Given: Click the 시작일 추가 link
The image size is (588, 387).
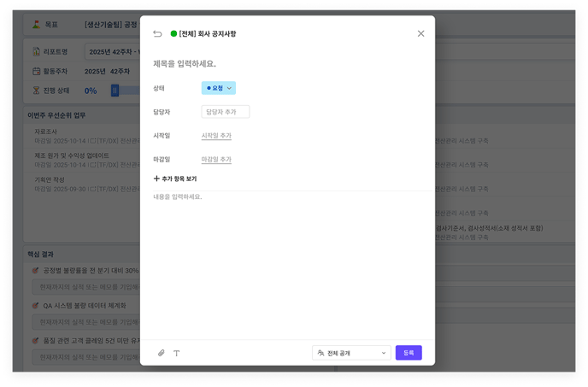Looking at the screenshot, I should coord(216,136).
